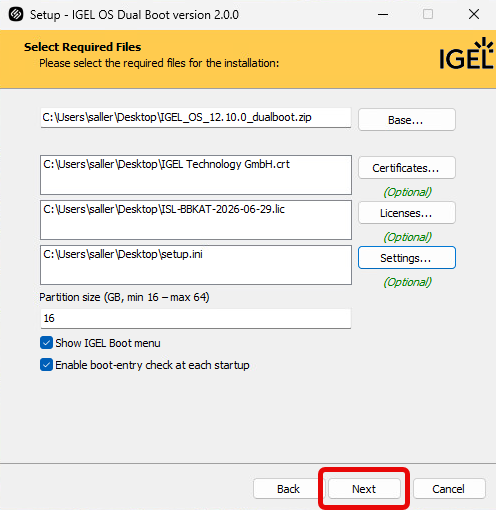
Task: Click '(Optional)' label under Settings
Action: [x=407, y=282]
